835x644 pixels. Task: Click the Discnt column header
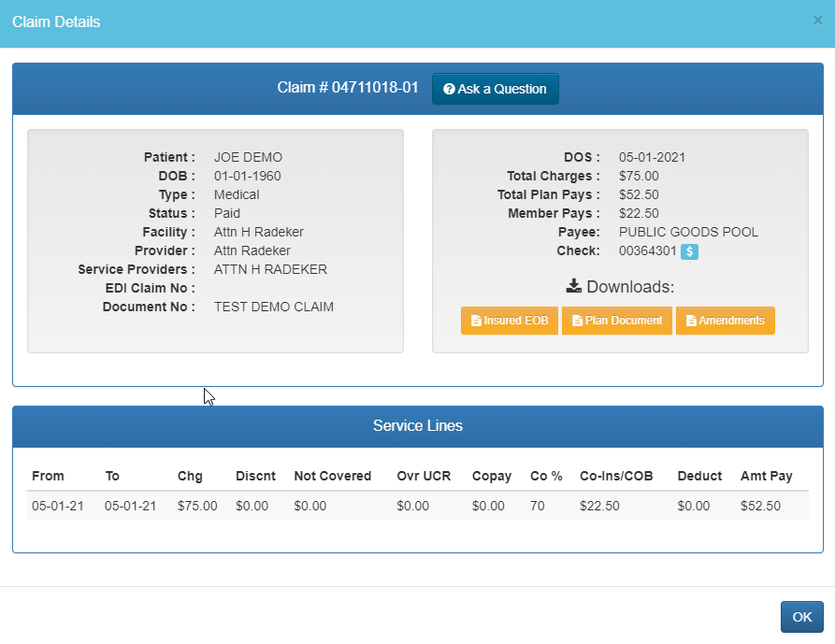(x=255, y=476)
